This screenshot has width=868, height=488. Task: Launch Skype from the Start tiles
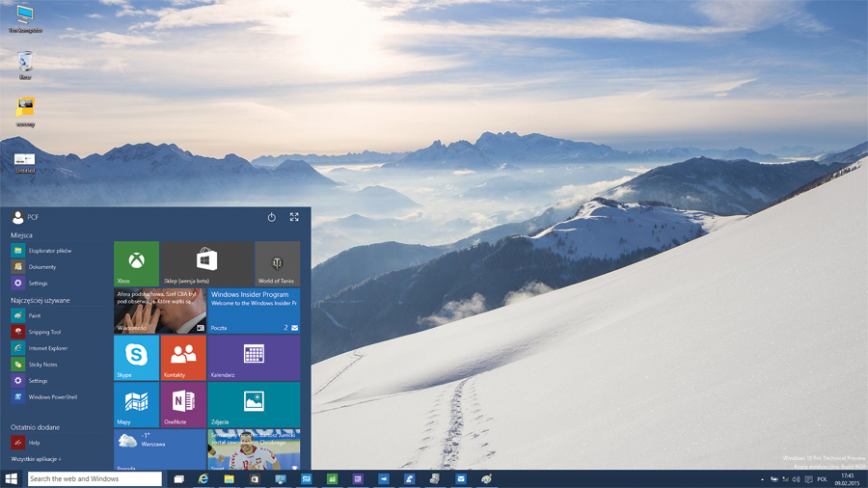[136, 358]
